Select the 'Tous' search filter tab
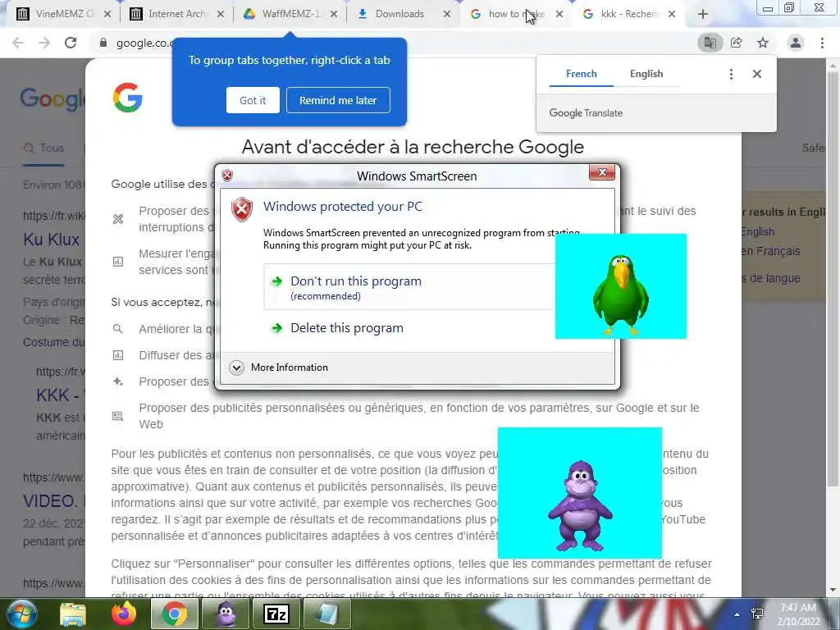The width and height of the screenshot is (840, 630). 44,148
